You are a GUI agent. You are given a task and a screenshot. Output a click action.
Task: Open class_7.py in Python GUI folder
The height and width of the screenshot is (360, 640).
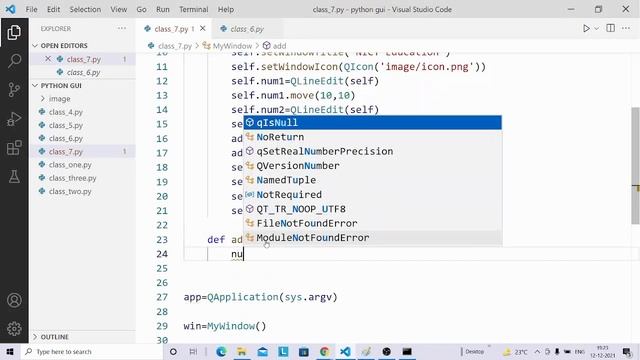[83, 151]
